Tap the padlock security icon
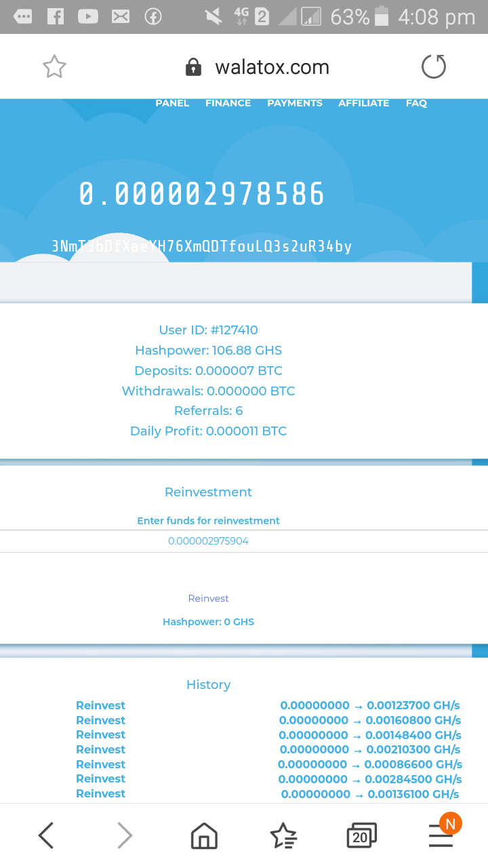Viewport: 488px width, 868px height. 193,67
